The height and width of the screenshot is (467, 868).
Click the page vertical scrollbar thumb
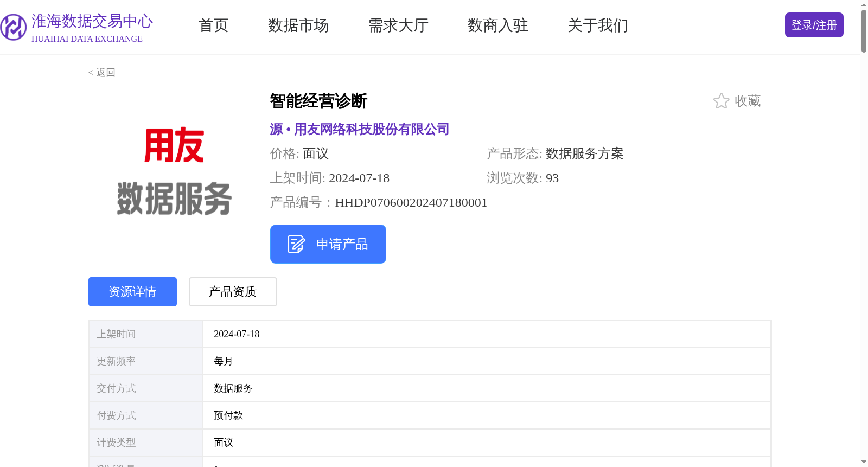(864, 31)
